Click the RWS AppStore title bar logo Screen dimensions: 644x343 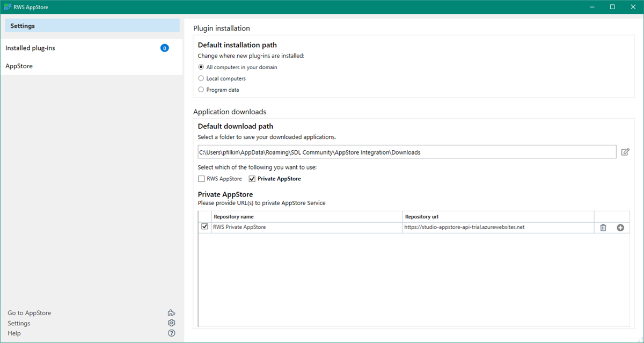(x=8, y=7)
